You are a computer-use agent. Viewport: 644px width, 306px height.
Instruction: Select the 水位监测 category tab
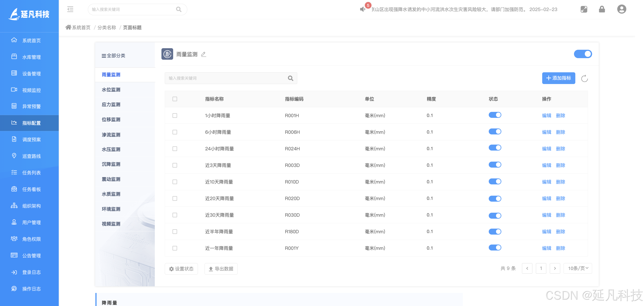111,90
